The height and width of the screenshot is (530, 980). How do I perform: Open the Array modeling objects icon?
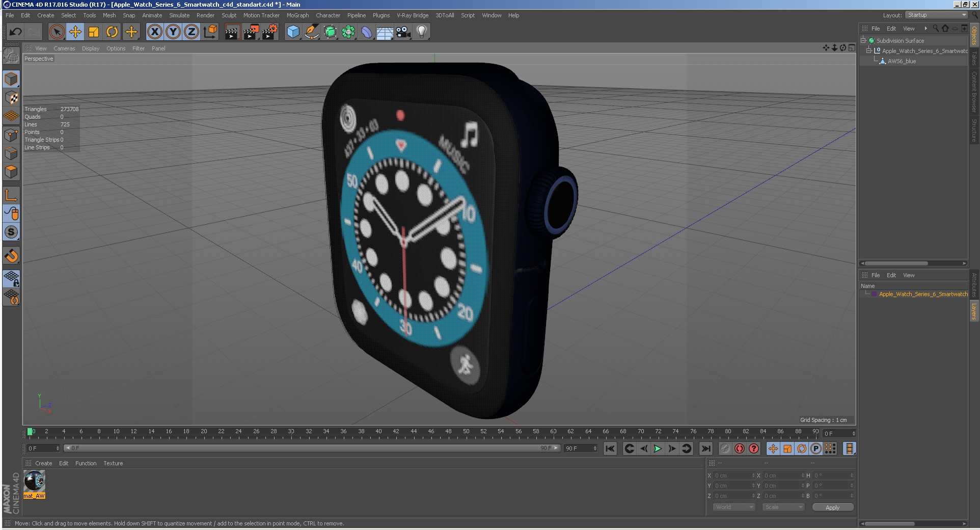coord(348,32)
